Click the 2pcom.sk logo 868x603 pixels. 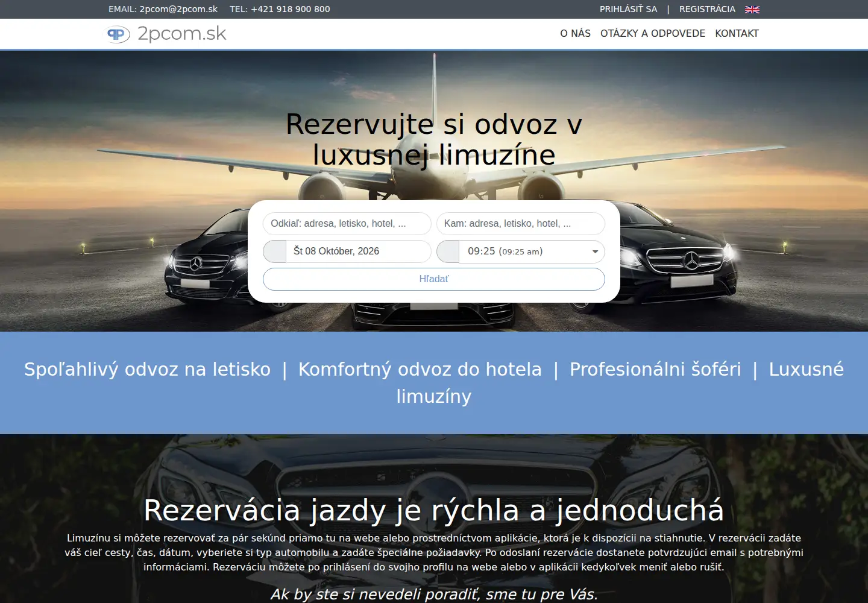coord(167,34)
